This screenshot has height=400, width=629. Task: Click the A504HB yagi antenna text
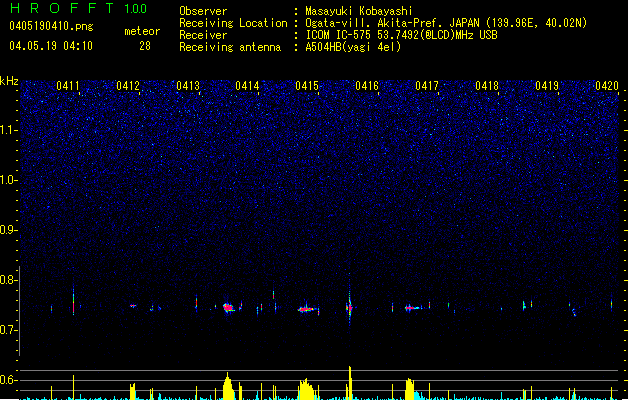353,47
